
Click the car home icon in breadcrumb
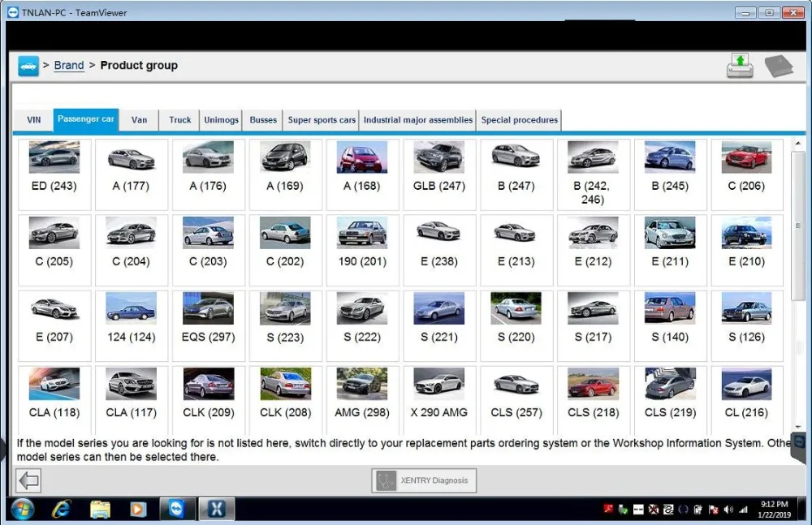coord(28,66)
